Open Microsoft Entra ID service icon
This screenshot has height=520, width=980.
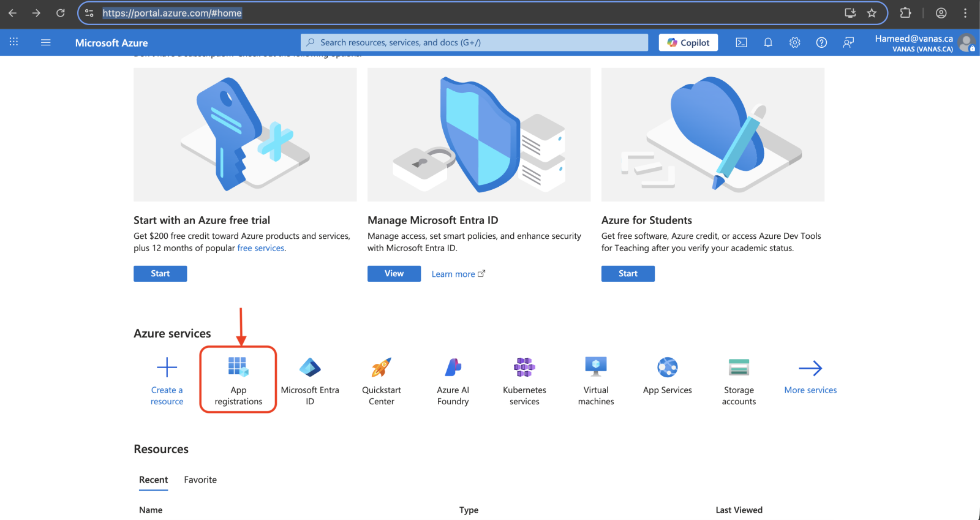(x=310, y=367)
